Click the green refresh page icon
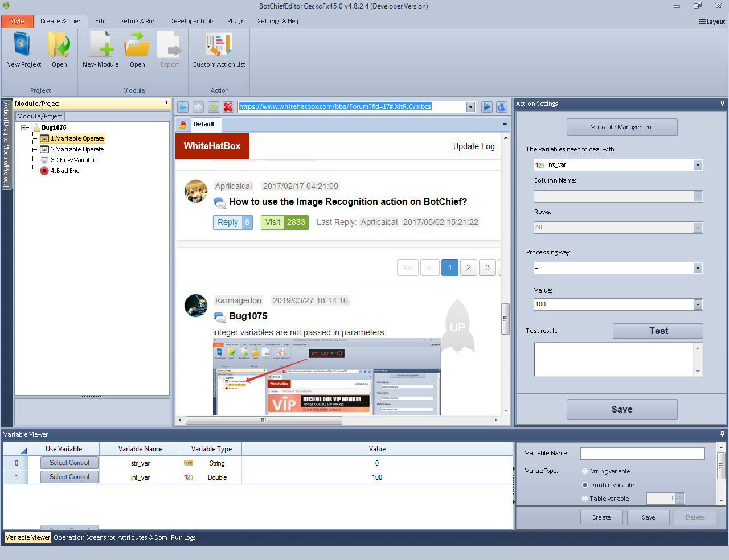The height and width of the screenshot is (560, 729). tap(213, 107)
